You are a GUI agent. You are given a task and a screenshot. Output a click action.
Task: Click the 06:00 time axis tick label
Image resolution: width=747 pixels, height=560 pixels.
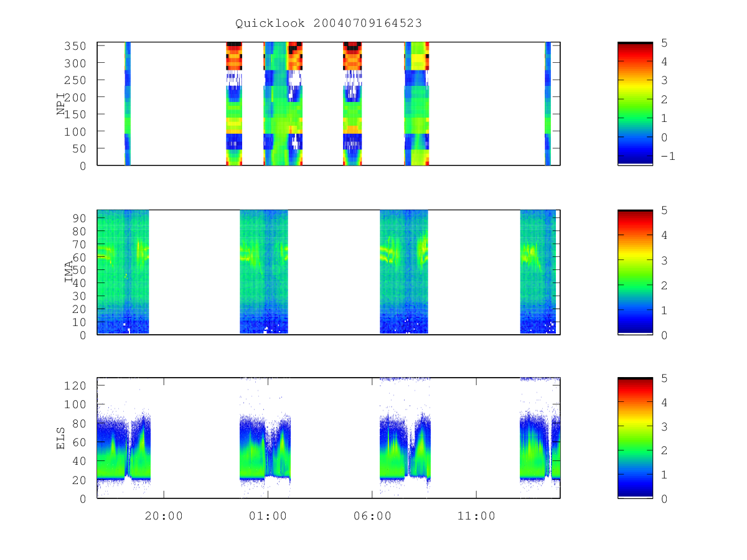click(372, 516)
